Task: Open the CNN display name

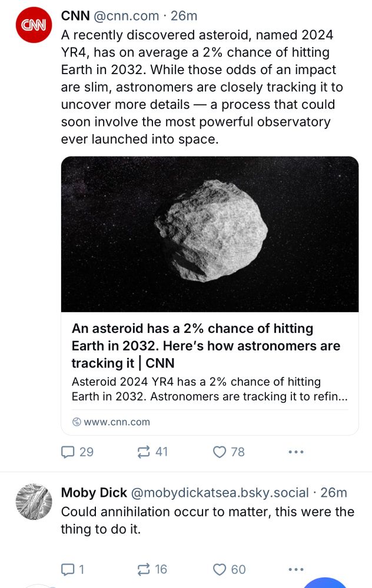Action: pos(75,16)
